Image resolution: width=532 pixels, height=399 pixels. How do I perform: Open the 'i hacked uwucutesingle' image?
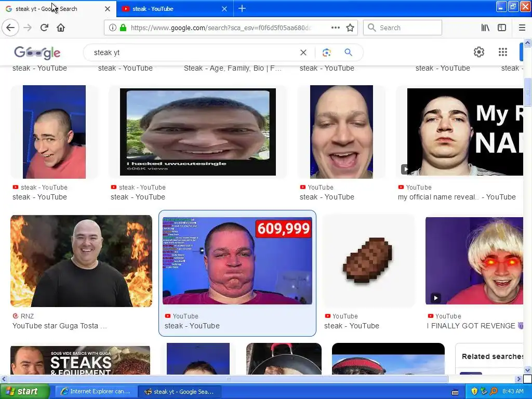coord(198,132)
